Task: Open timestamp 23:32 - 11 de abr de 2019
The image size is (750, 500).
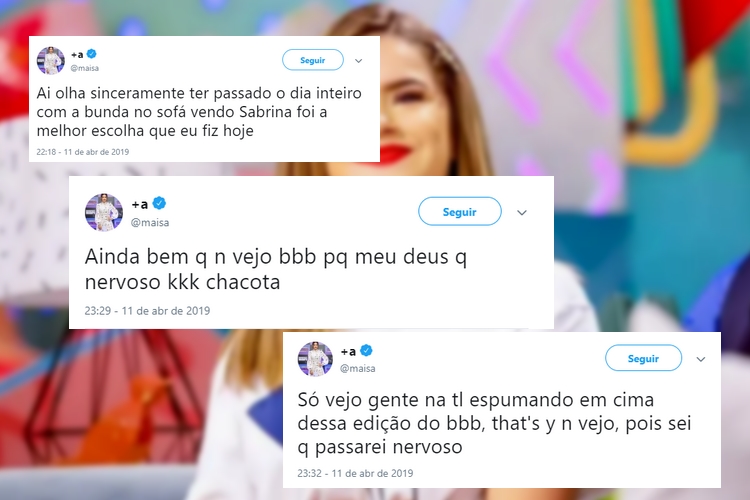Action: pos(355,473)
